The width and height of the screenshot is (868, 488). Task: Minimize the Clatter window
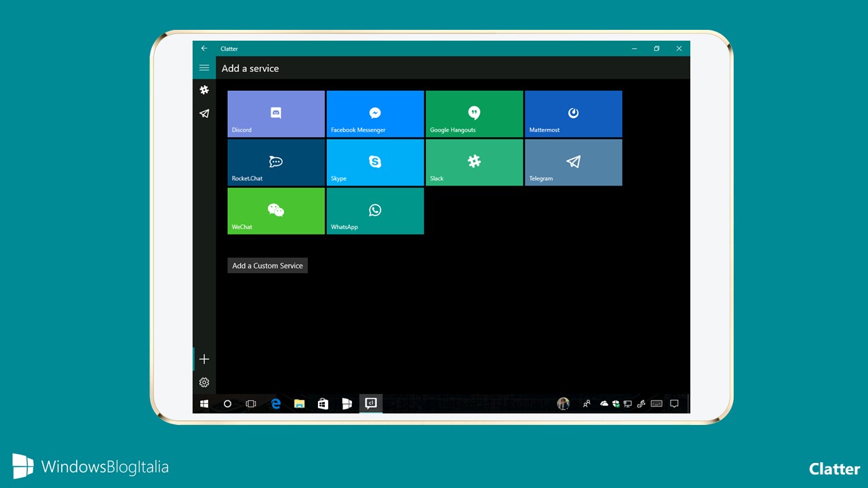635,49
